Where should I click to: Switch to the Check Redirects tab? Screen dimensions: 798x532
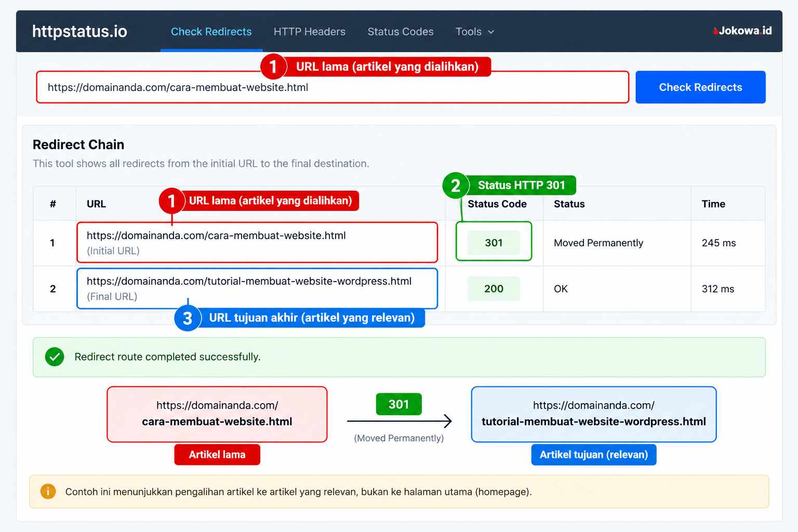[x=211, y=32]
